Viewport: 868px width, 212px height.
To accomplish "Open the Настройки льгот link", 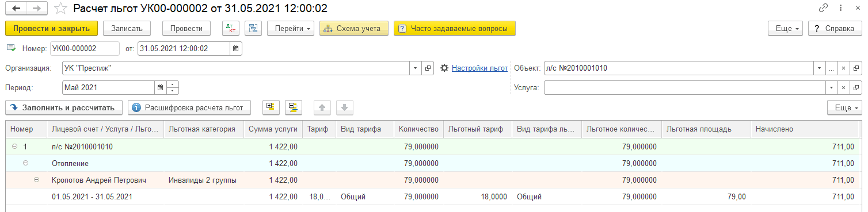I will 479,68.
